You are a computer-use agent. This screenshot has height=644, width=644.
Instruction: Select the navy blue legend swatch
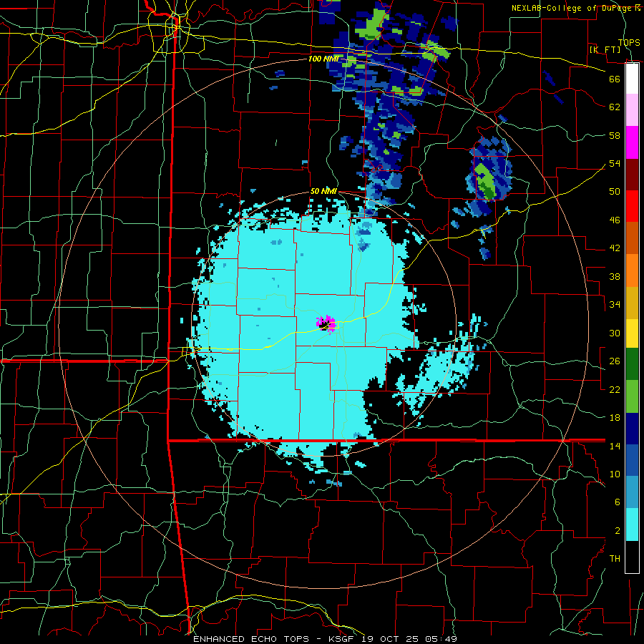[632, 429]
